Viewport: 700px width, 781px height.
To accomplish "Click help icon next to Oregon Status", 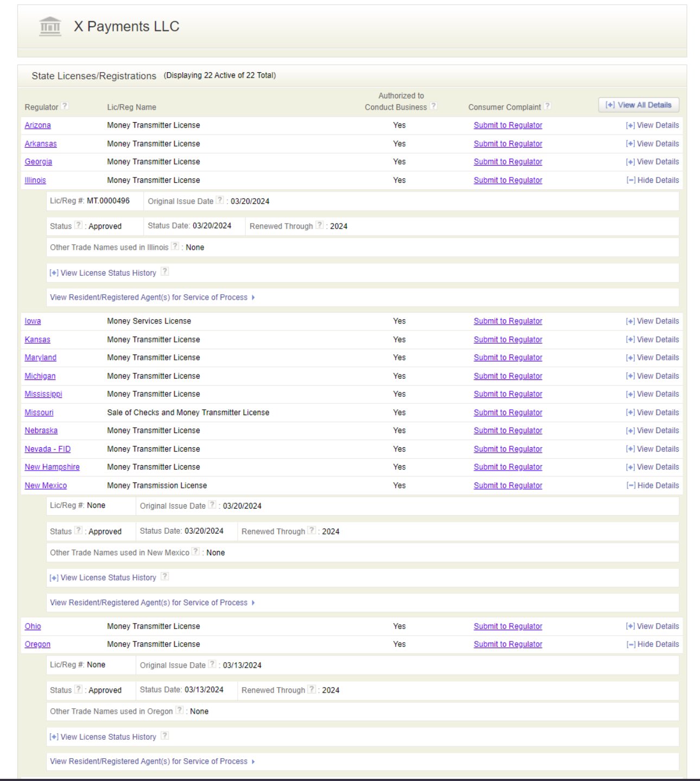I will (x=79, y=689).
